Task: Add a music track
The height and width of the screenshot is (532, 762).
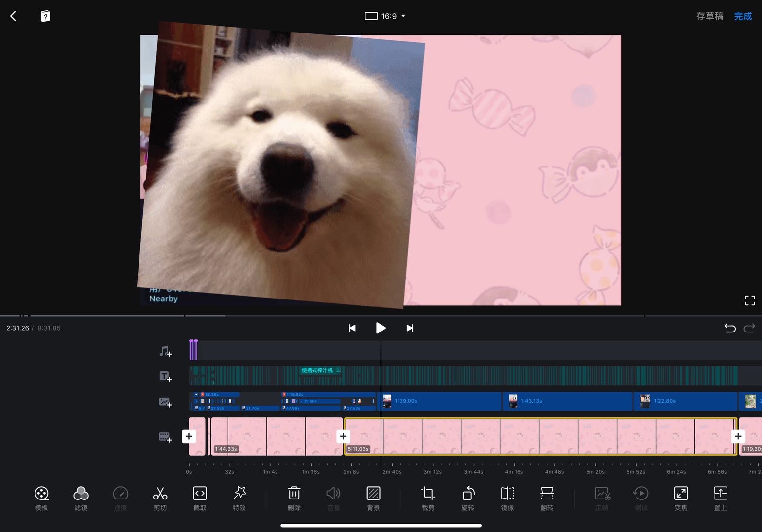Action: [165, 351]
